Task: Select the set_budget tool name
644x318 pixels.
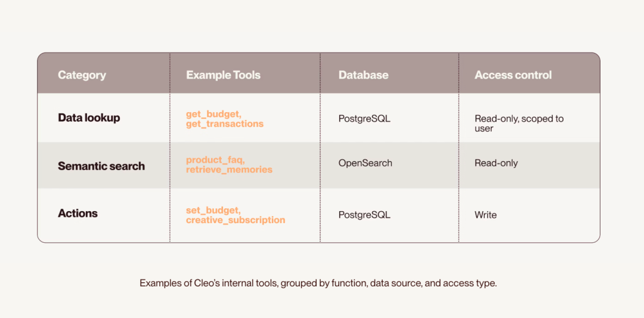Action: pyautogui.click(x=213, y=211)
